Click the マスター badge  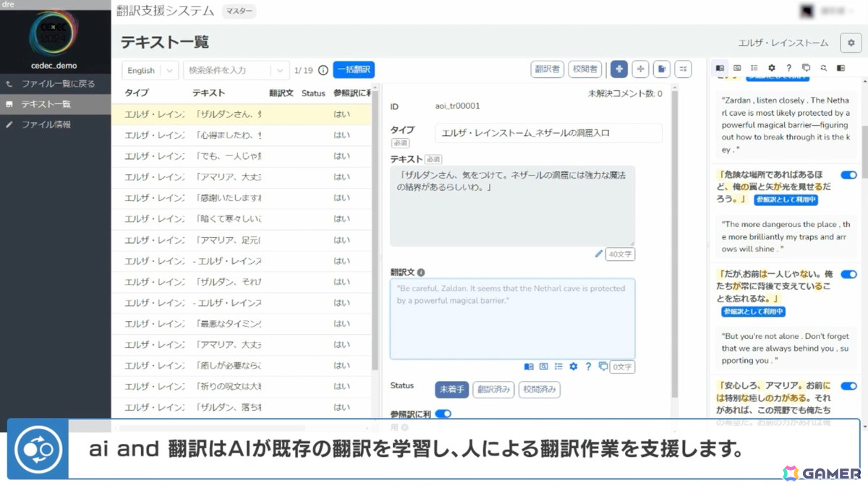[239, 11]
